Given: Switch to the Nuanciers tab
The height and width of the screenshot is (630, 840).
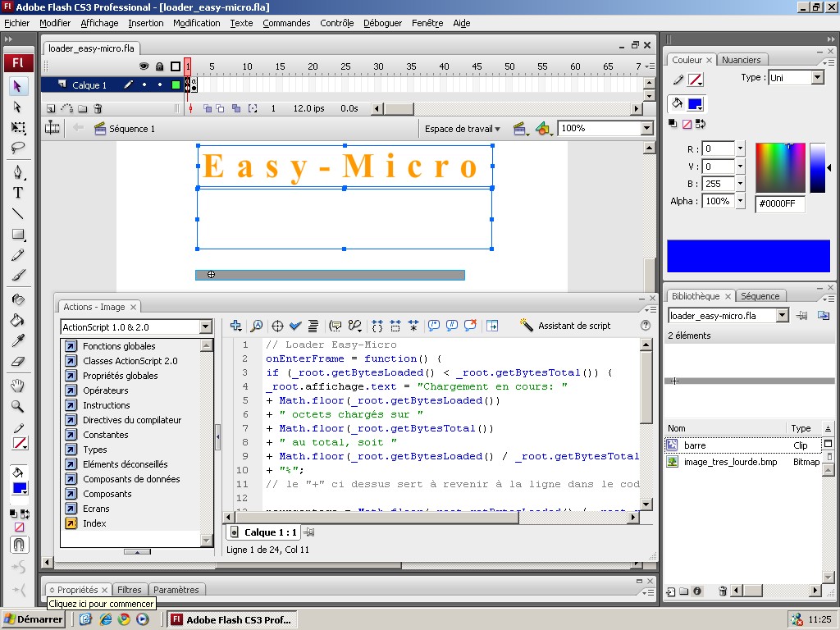Looking at the screenshot, I should (741, 60).
